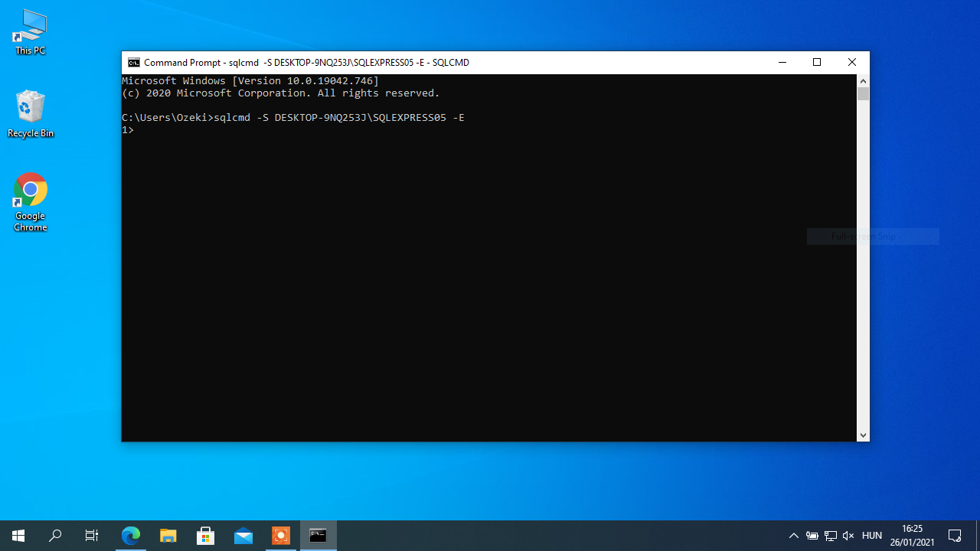Open the HUN keyboard language selector
Screen dimensions: 980x551
pyautogui.click(x=872, y=535)
